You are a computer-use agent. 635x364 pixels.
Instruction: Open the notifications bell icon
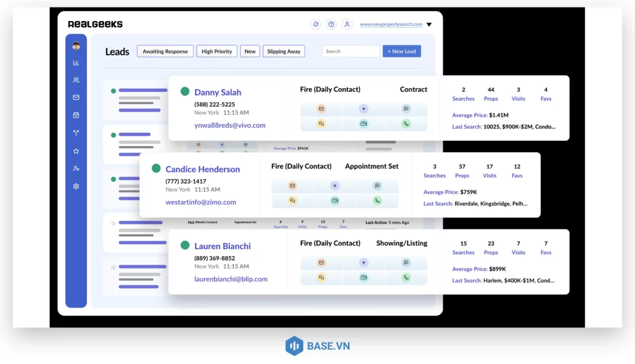tap(316, 24)
